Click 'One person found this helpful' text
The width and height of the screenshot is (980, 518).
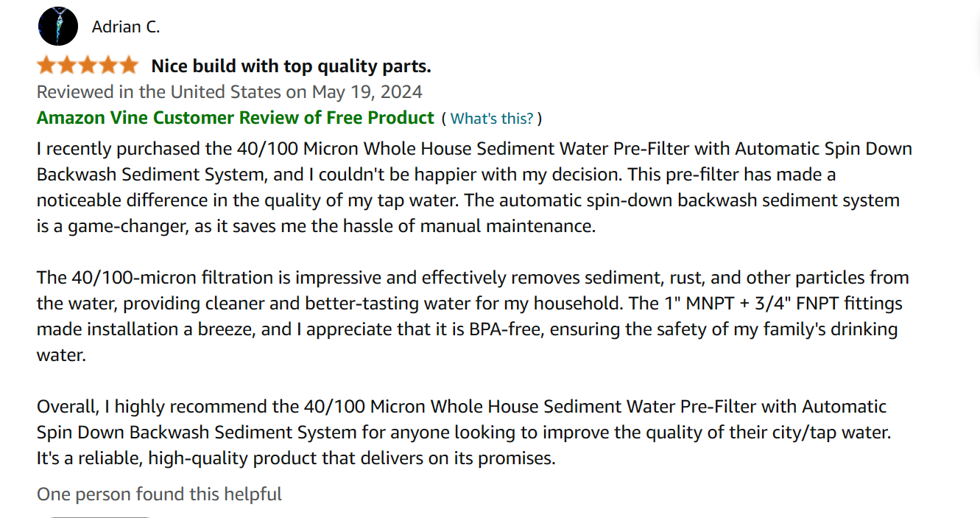pos(159,494)
